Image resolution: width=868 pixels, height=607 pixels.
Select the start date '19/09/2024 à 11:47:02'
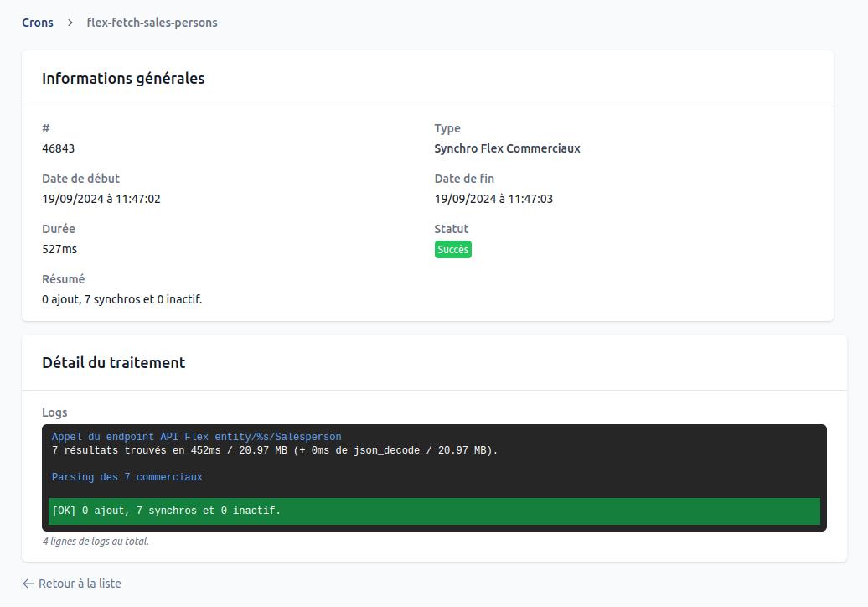coord(101,199)
